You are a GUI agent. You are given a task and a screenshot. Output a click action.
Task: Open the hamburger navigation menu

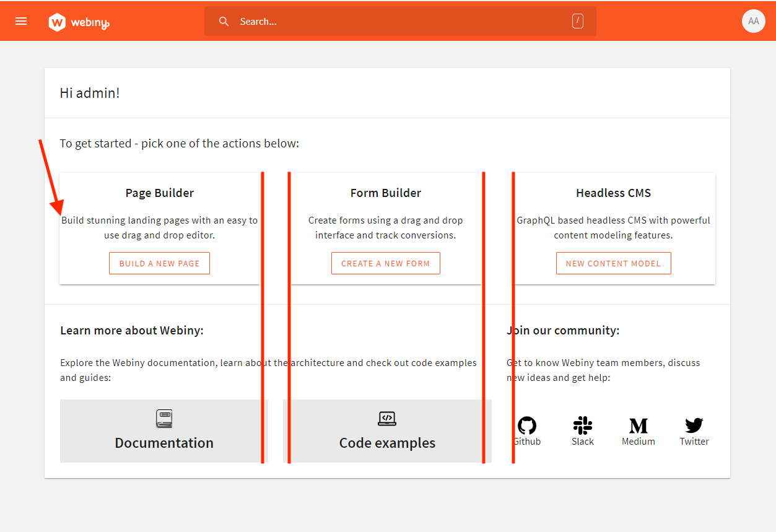pyautogui.click(x=21, y=21)
